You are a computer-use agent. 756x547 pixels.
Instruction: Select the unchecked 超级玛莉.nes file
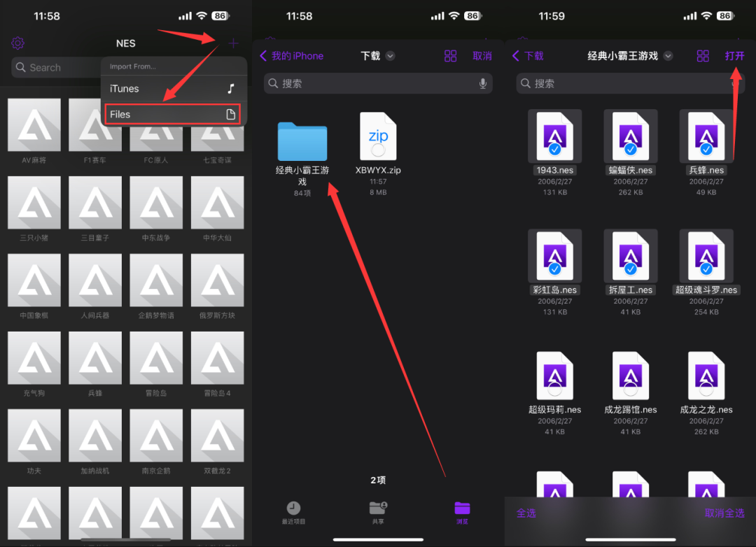[x=554, y=376]
